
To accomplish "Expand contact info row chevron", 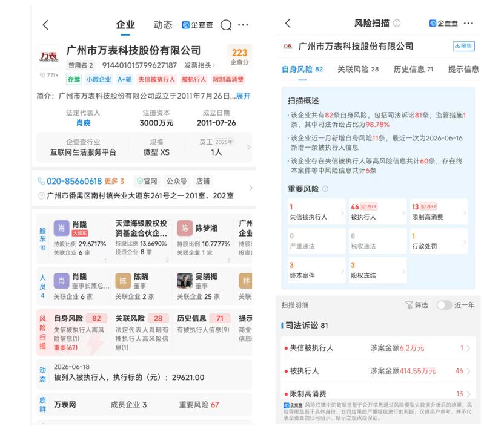I will 251,188.
